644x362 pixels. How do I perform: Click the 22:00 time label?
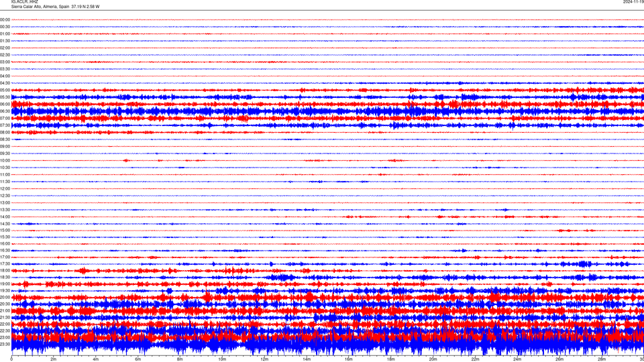click(x=5, y=324)
